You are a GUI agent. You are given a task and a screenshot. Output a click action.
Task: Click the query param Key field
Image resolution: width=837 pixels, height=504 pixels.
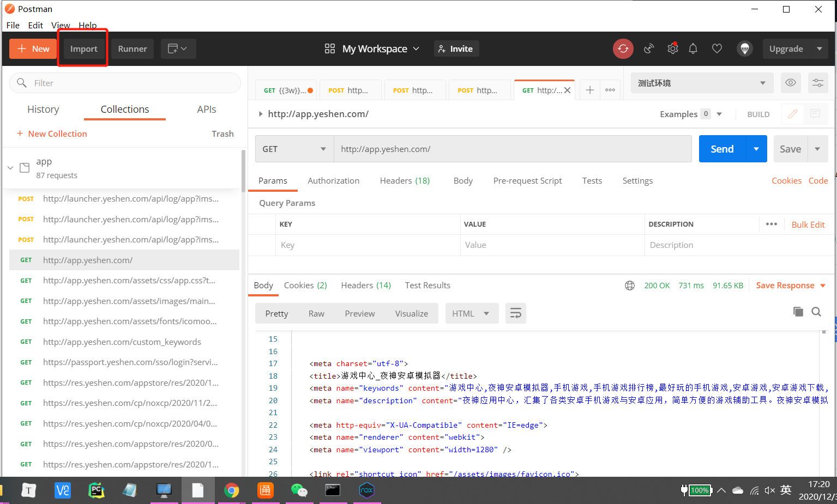(x=368, y=245)
